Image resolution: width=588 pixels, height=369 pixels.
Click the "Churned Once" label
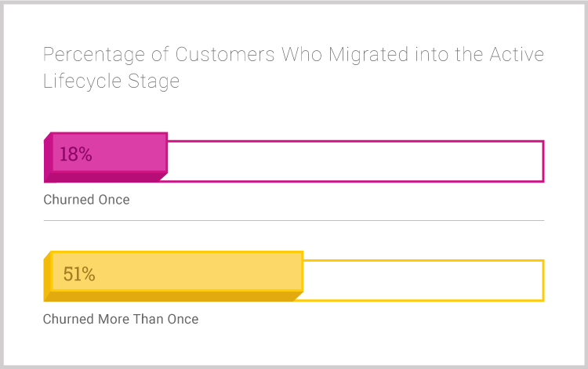[x=86, y=200]
